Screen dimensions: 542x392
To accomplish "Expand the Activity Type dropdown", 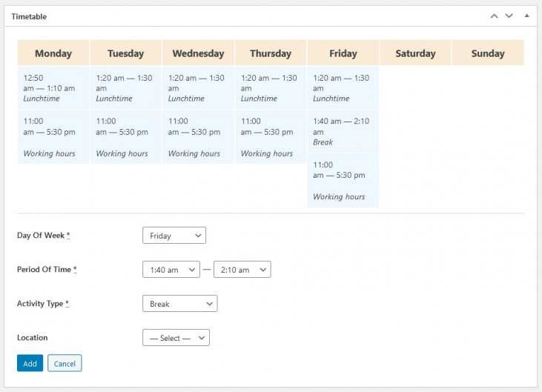I will click(179, 304).
